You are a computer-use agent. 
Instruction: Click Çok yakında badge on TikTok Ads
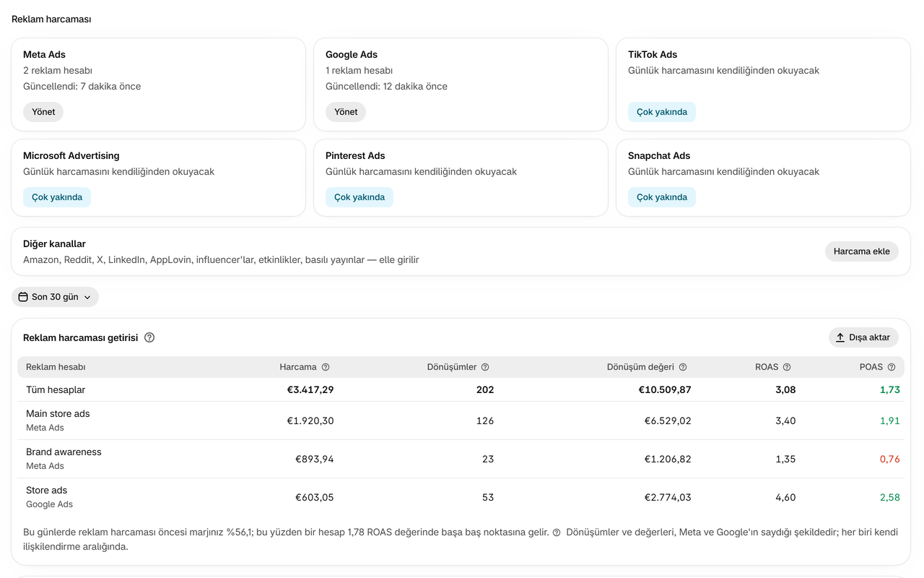tap(662, 112)
